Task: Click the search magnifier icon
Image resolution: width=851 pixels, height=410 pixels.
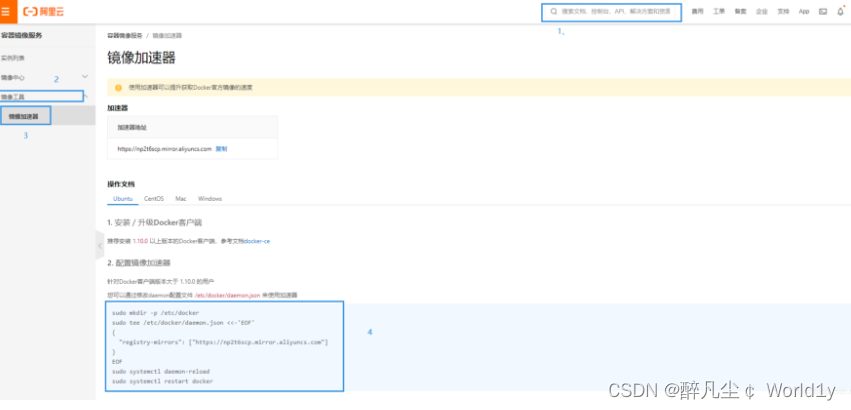Action: [x=554, y=11]
